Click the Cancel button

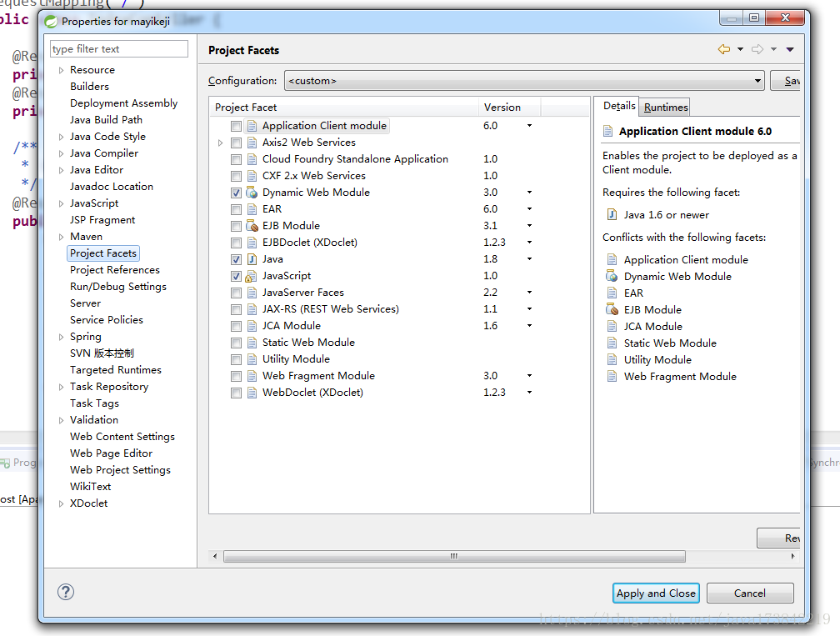(x=750, y=593)
